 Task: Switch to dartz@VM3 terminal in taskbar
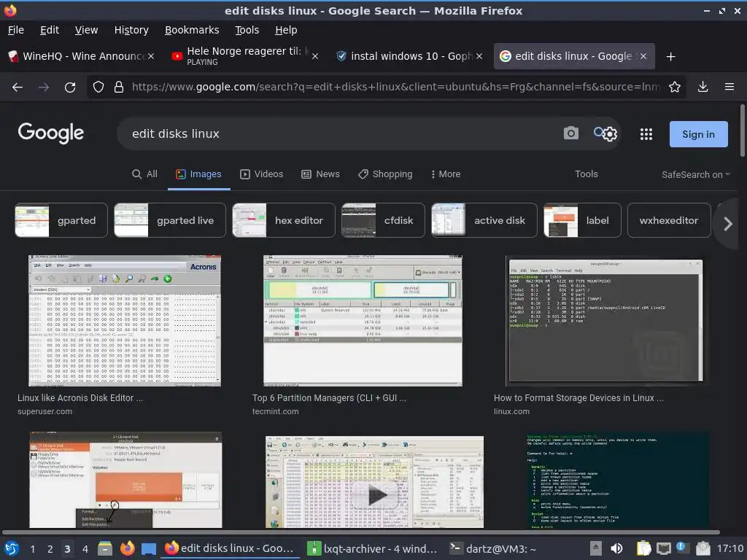click(494, 548)
